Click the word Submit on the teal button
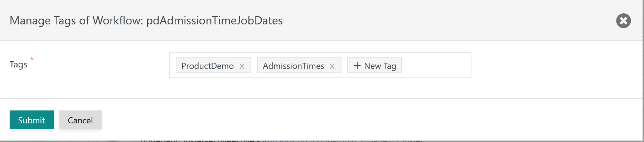The image size is (644, 142). click(32, 120)
